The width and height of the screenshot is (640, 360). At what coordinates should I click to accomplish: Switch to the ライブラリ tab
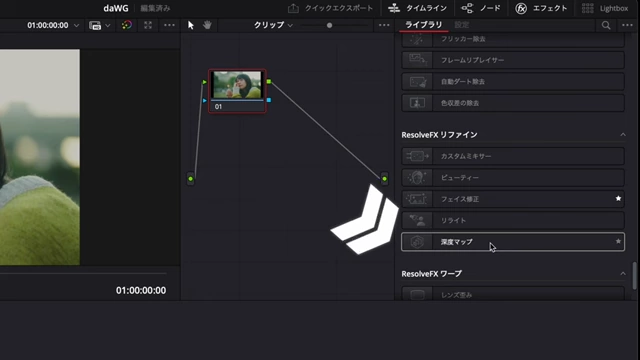pyautogui.click(x=423, y=25)
